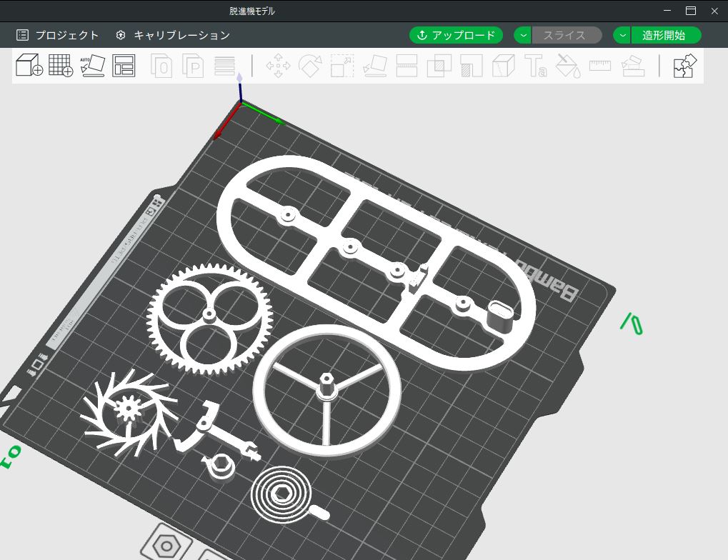Select the Move tool
This screenshot has height=560, width=728.
[277, 66]
